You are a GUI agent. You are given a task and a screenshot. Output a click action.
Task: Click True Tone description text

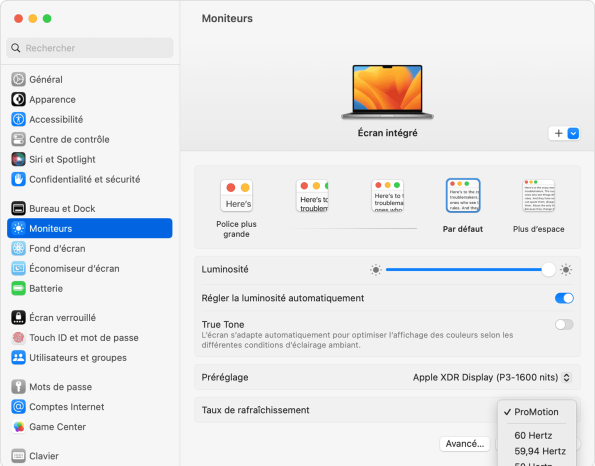357,340
